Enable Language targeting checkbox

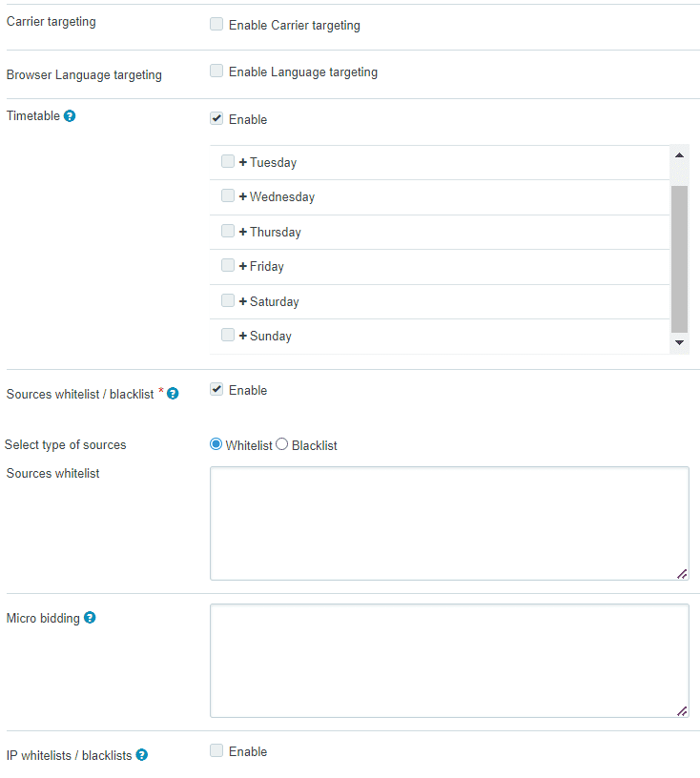tap(216, 71)
